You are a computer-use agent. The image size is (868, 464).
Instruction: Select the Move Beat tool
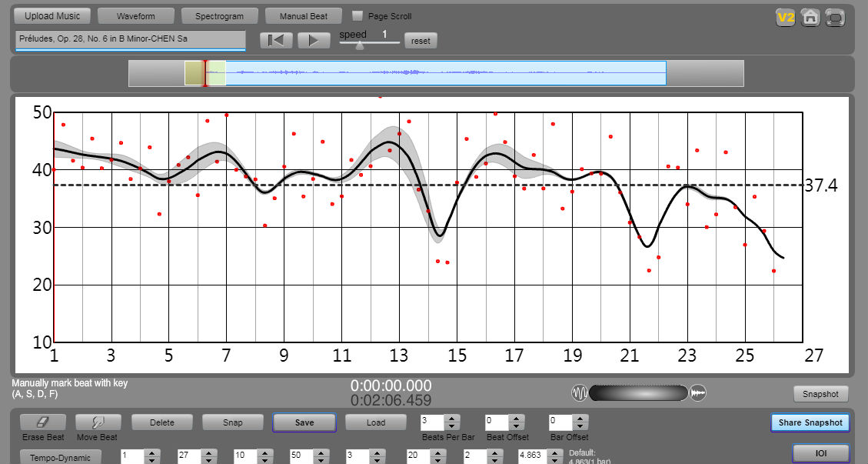coord(98,422)
